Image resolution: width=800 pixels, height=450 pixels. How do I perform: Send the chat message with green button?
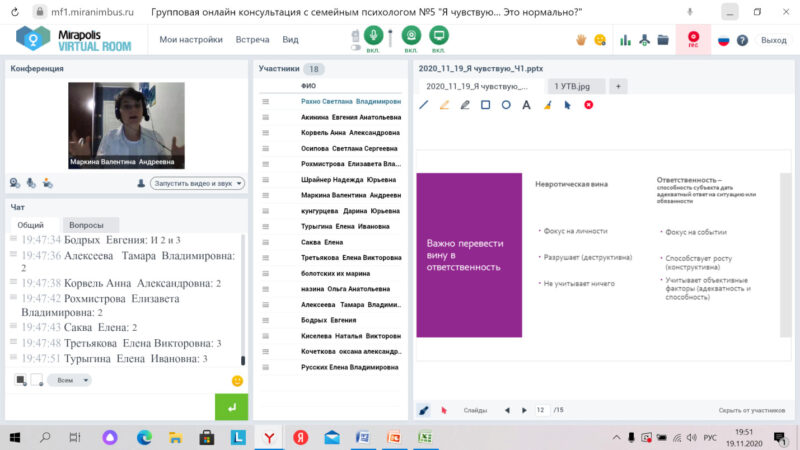click(x=232, y=407)
